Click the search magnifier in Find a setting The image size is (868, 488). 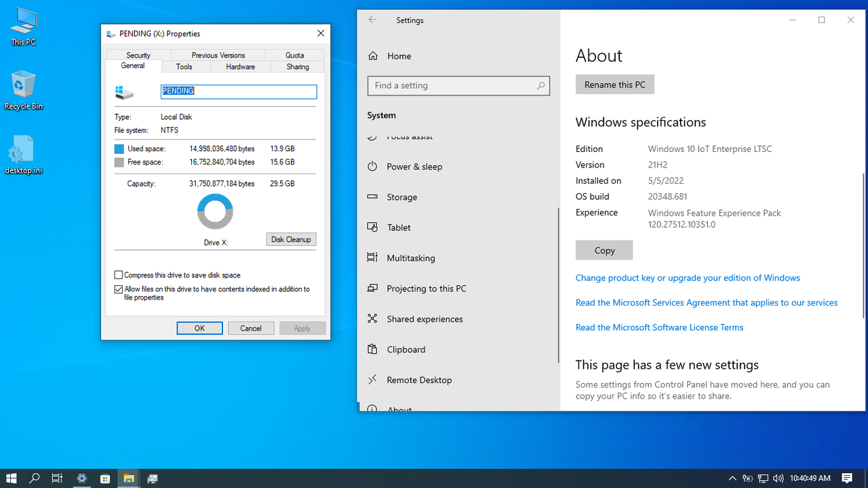pos(540,85)
